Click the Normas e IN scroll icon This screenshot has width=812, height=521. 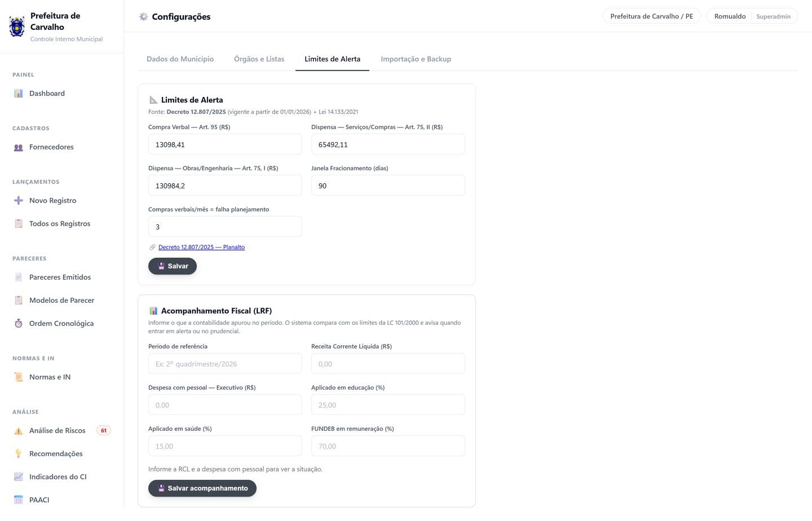[x=19, y=377]
